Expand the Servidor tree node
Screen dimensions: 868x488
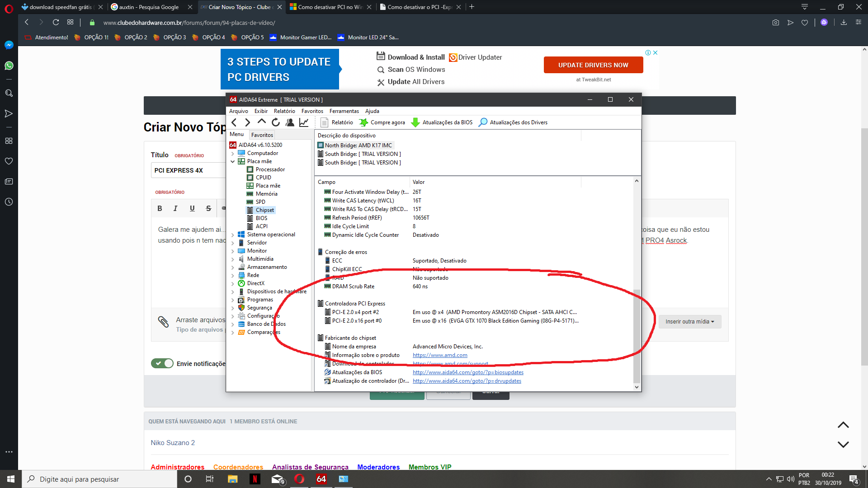click(233, 243)
